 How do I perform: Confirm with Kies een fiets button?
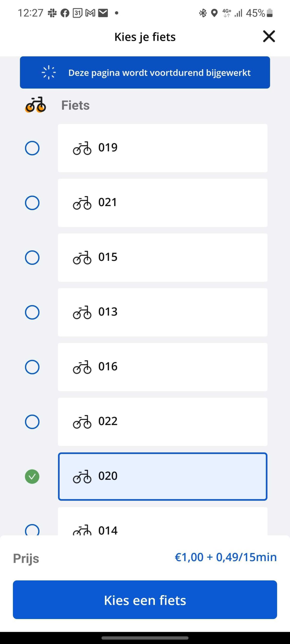pos(145,600)
